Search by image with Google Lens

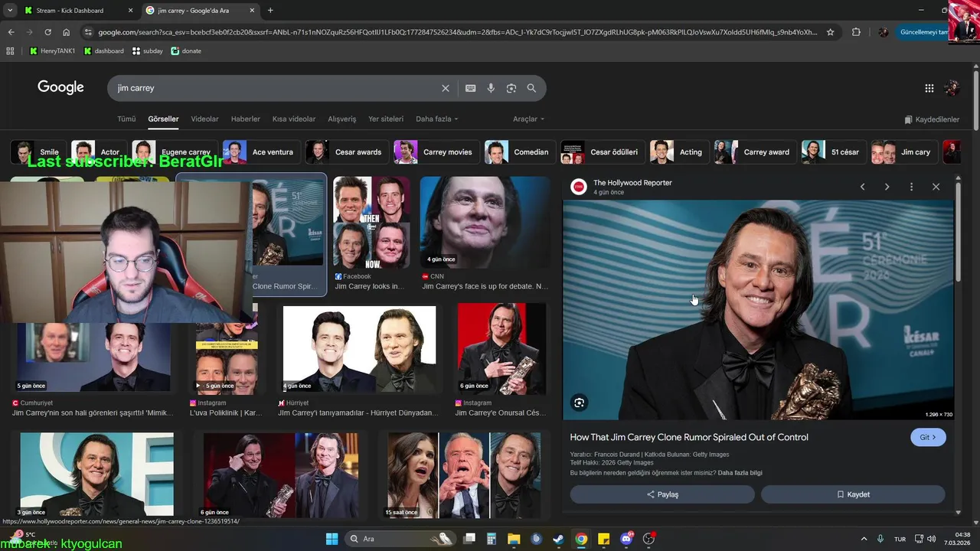tap(511, 88)
